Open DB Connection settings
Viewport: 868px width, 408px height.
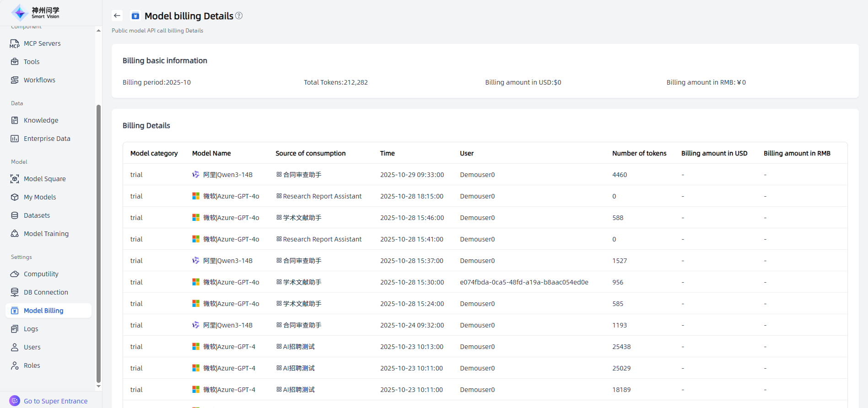(x=46, y=292)
